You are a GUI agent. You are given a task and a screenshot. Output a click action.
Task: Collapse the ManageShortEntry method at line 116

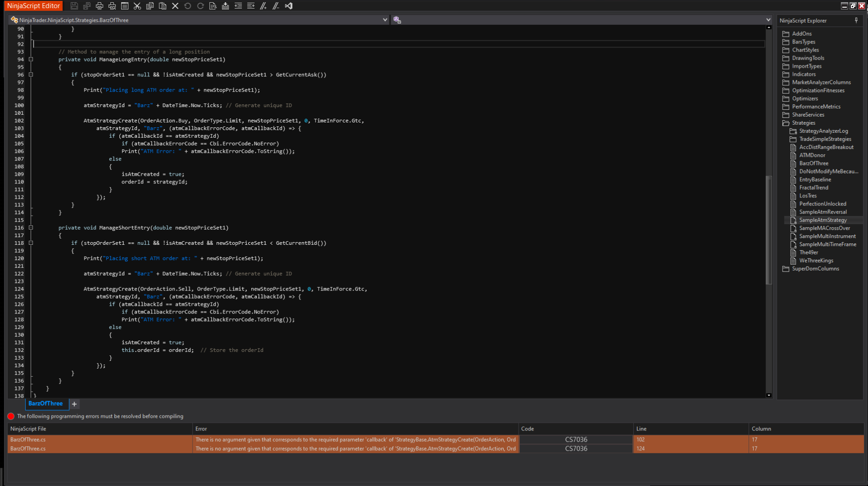[x=31, y=228]
